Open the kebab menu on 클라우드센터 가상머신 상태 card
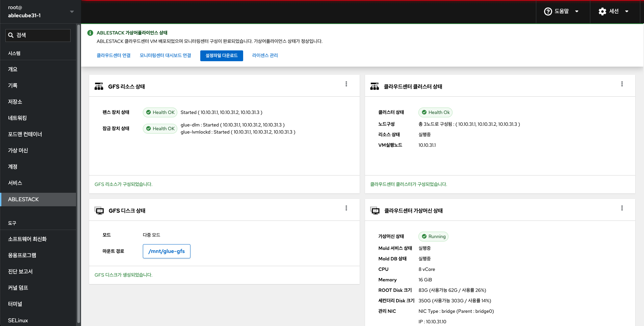This screenshot has width=644, height=326. [x=622, y=208]
